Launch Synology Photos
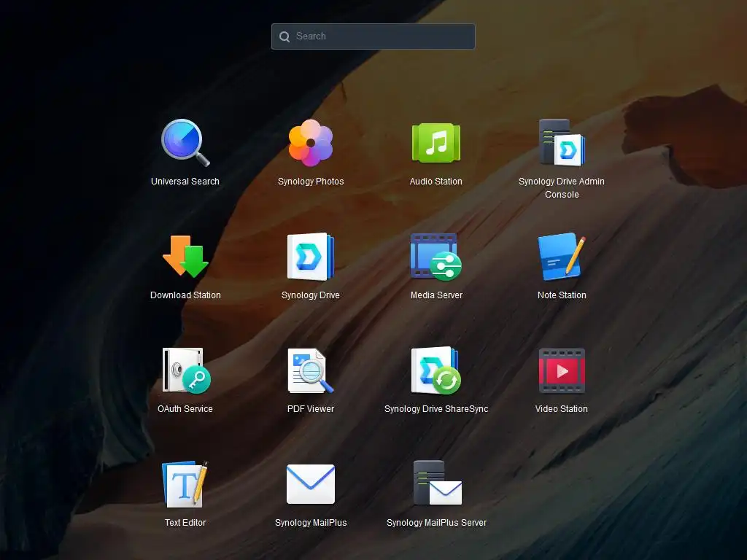Viewport: 747px width, 560px height. 311,143
